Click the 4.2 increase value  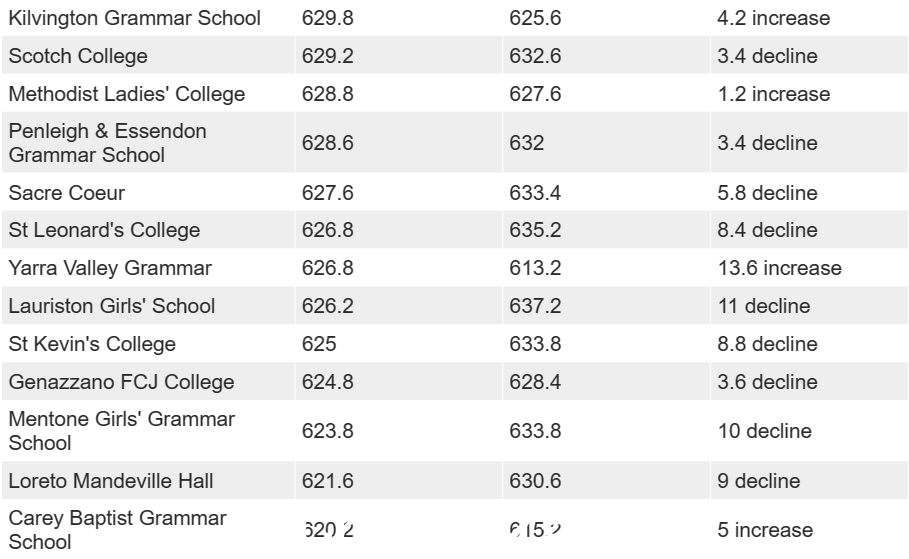(774, 18)
